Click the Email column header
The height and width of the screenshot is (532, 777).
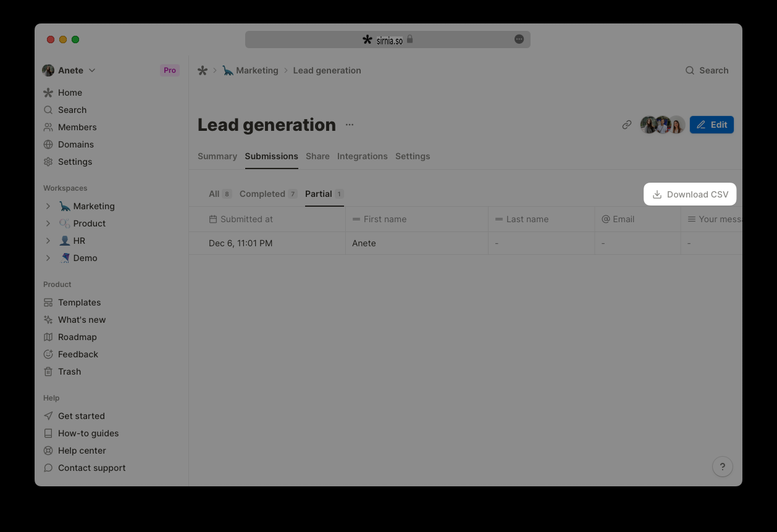click(x=638, y=219)
